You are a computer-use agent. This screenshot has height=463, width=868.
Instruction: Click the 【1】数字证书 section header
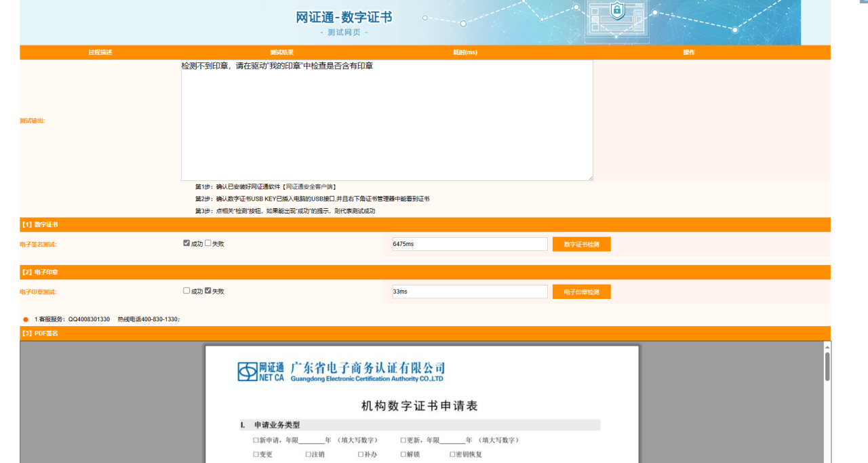[39, 224]
